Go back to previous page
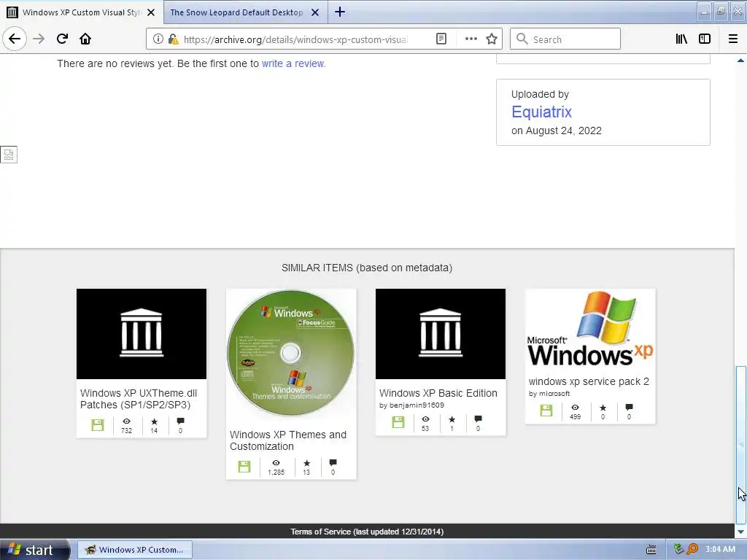Image resolution: width=747 pixels, height=560 pixels. [15, 39]
